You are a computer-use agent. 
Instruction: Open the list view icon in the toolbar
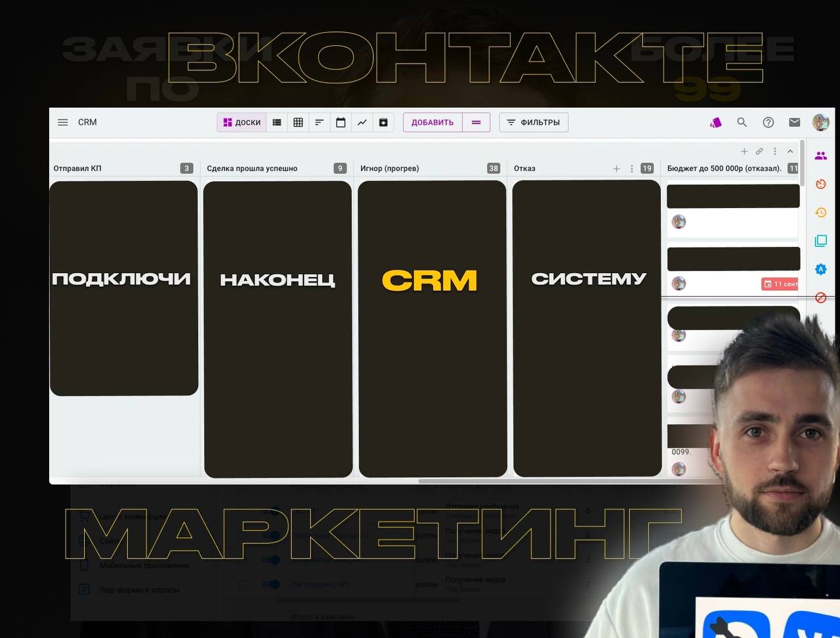[276, 122]
